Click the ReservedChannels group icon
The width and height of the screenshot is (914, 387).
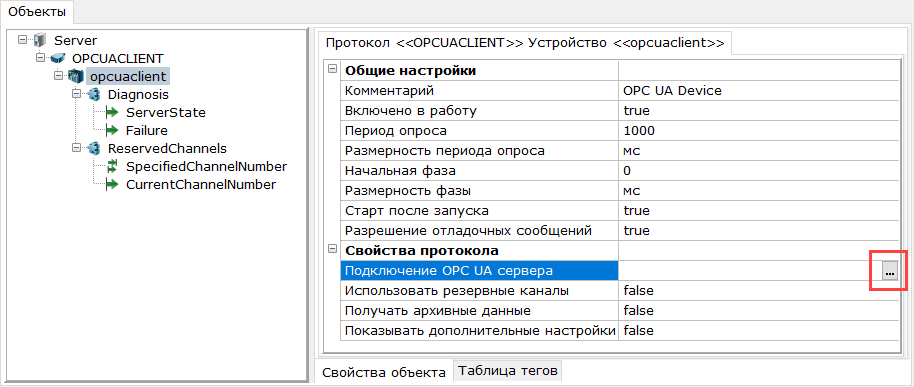point(93,149)
